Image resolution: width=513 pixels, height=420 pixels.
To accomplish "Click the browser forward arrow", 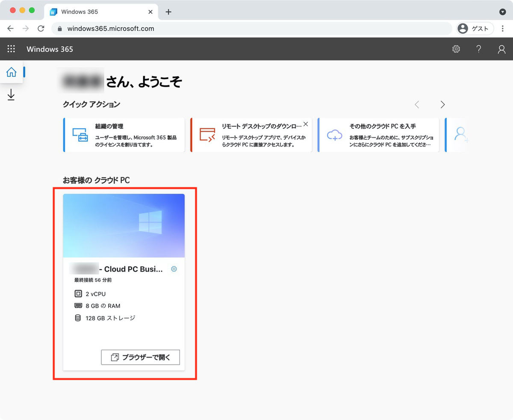I will [x=26, y=29].
